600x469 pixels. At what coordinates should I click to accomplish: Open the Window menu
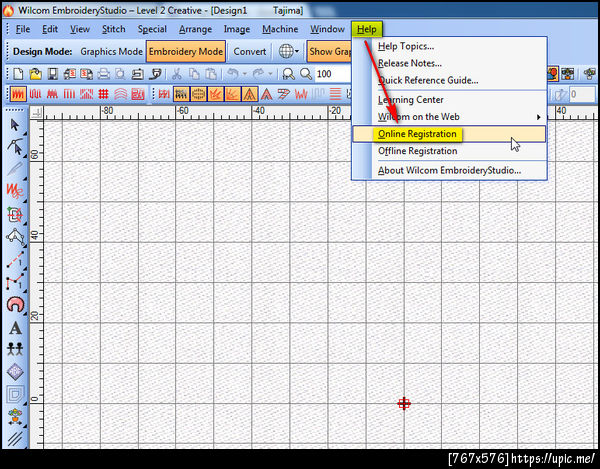click(327, 29)
